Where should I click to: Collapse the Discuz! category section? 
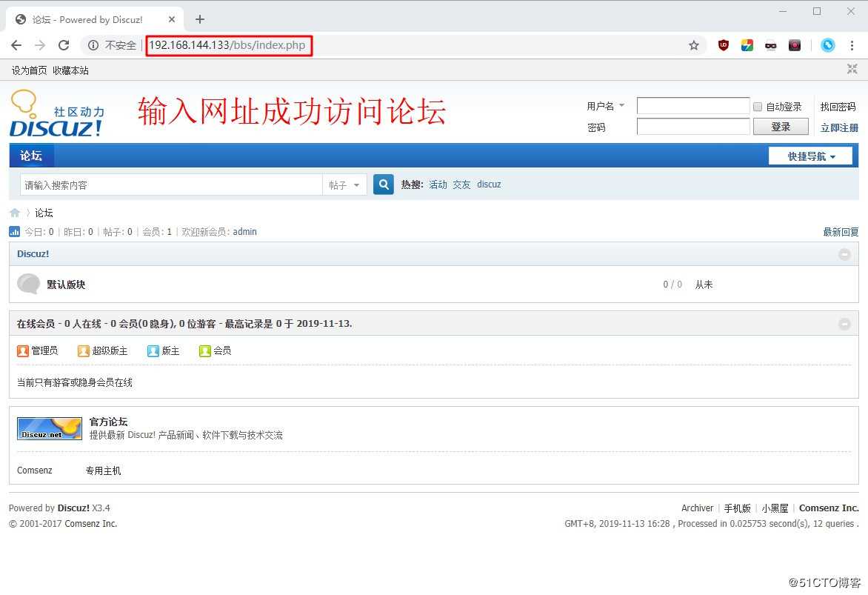coord(844,253)
